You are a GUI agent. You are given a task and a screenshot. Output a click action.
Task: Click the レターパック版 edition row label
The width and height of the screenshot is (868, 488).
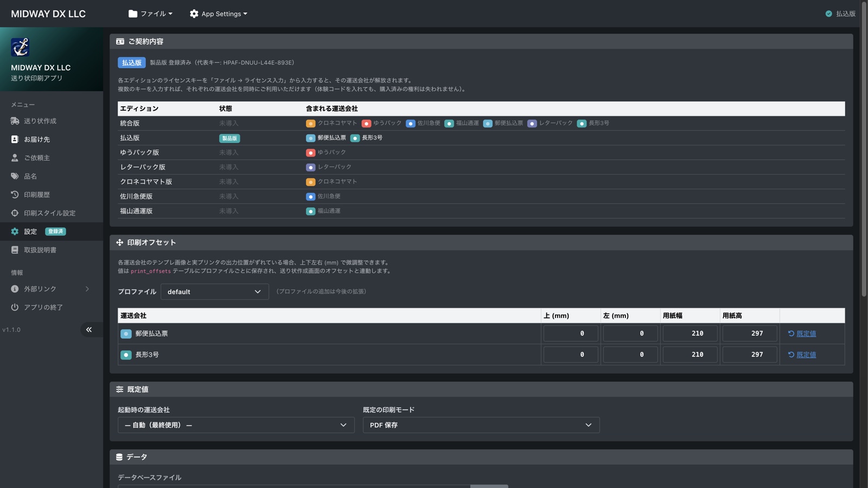[x=143, y=167]
